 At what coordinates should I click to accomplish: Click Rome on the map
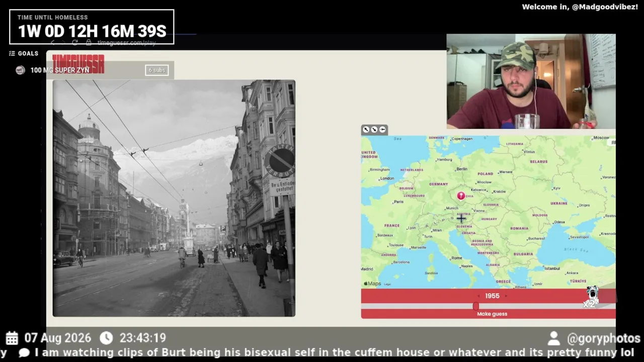pos(456,258)
